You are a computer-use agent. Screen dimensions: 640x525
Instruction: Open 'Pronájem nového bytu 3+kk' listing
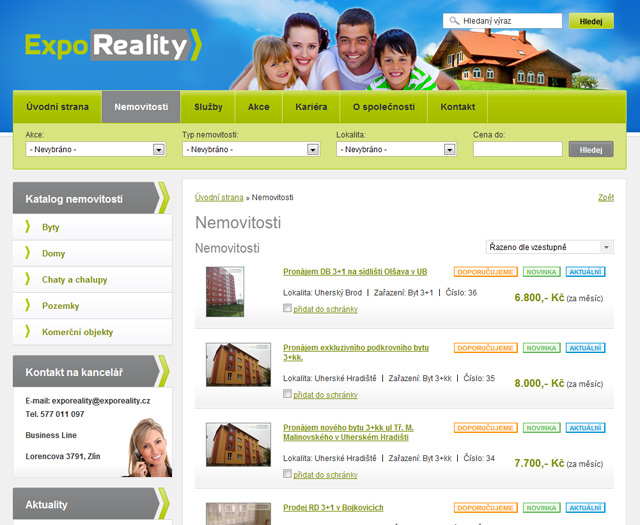click(x=348, y=432)
